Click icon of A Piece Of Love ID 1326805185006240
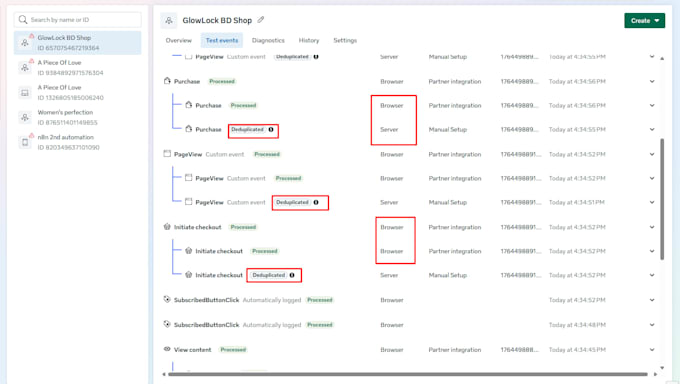The width and height of the screenshot is (680, 384). (x=25, y=92)
